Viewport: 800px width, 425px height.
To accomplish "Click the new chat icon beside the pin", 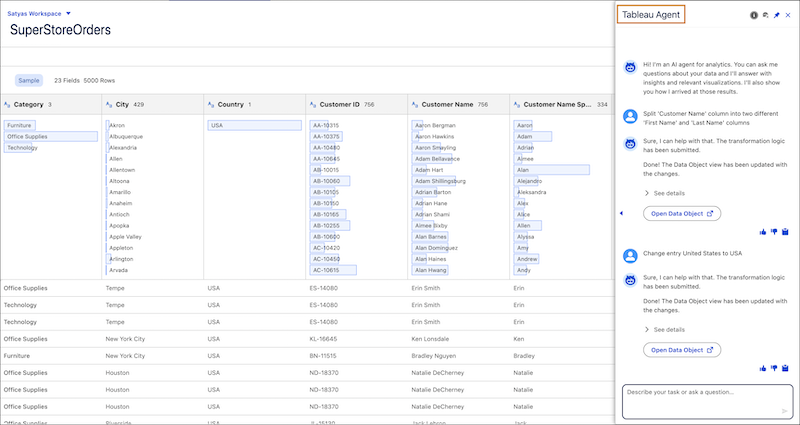I will coord(765,15).
